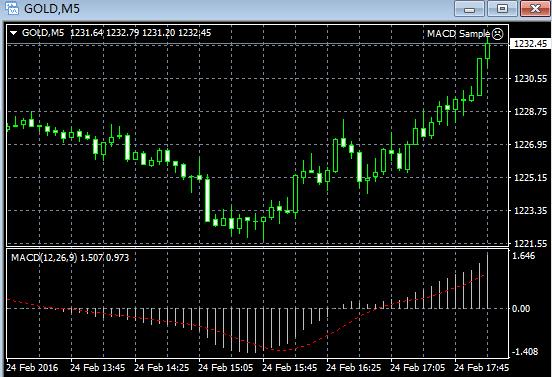This screenshot has height=377, width=552.
Task: Select the MACD(12,26,9) indicator label
Action: 44,258
